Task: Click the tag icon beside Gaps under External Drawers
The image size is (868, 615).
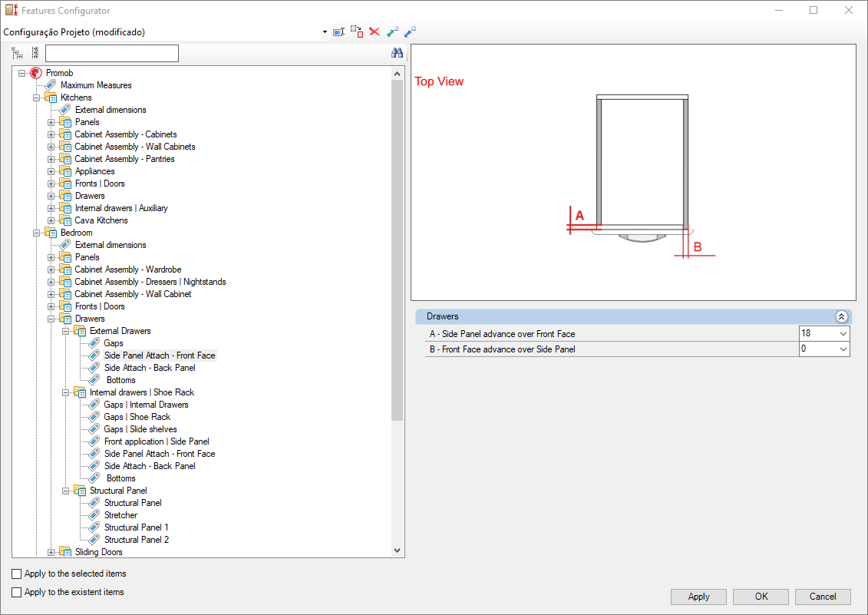Action: point(94,343)
